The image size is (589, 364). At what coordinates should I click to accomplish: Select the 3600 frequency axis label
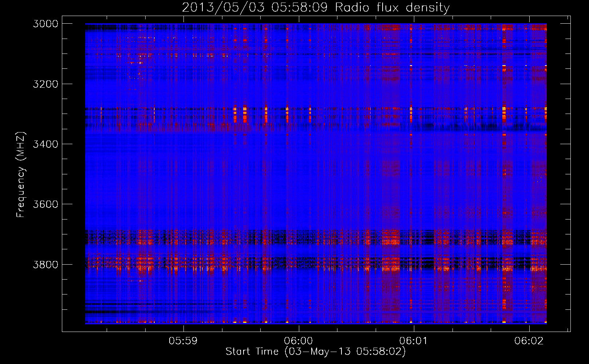[x=46, y=204]
